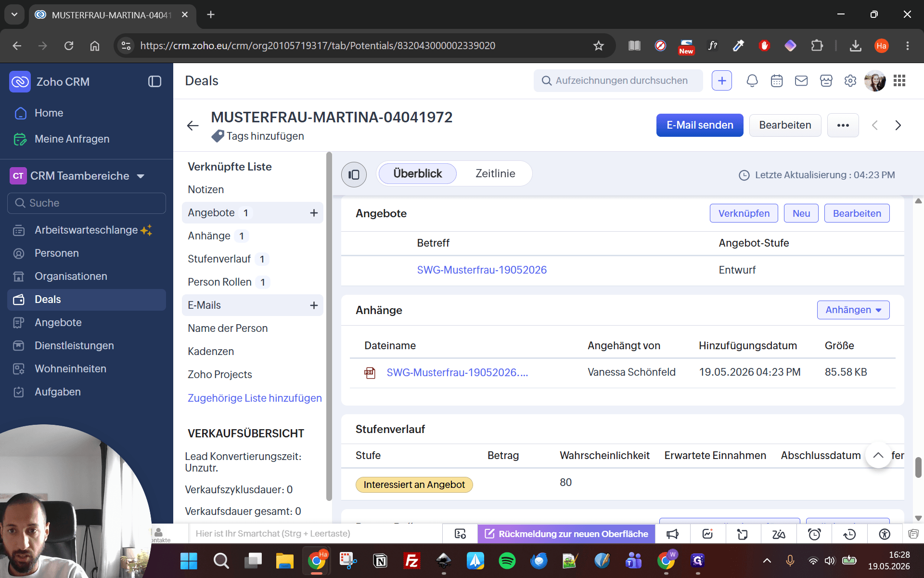Viewport: 924px width, 578px height.
Task: Open the three-dots more actions menu
Action: [843, 125]
